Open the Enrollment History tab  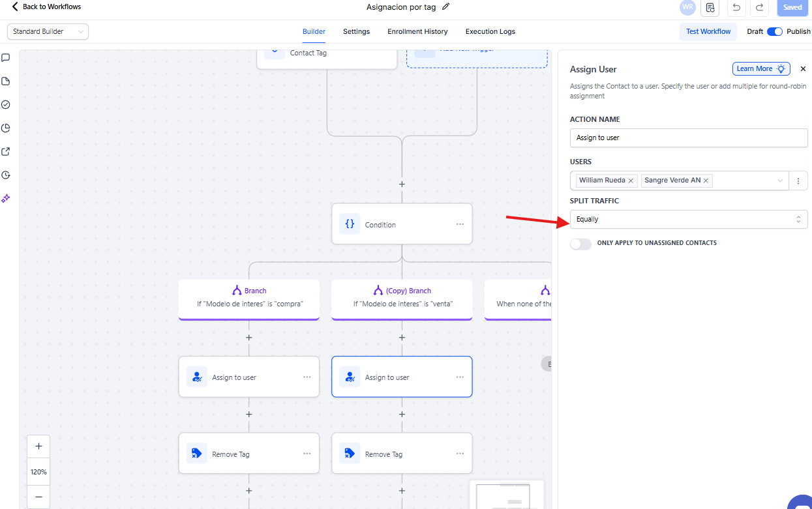417,31
